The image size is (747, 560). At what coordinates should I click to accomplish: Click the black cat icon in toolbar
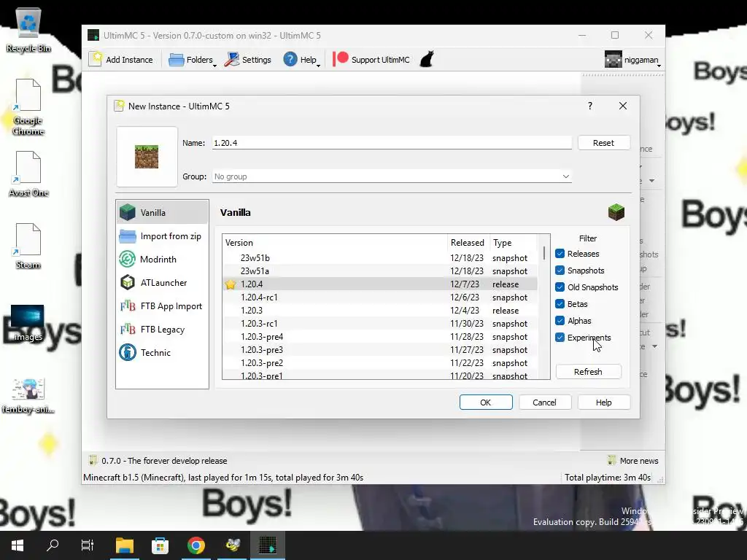point(426,60)
